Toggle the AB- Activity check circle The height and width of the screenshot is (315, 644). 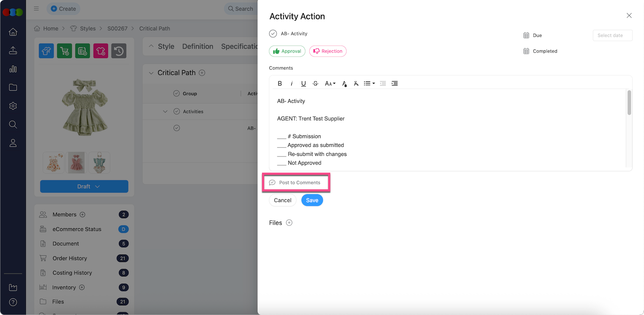point(273,34)
